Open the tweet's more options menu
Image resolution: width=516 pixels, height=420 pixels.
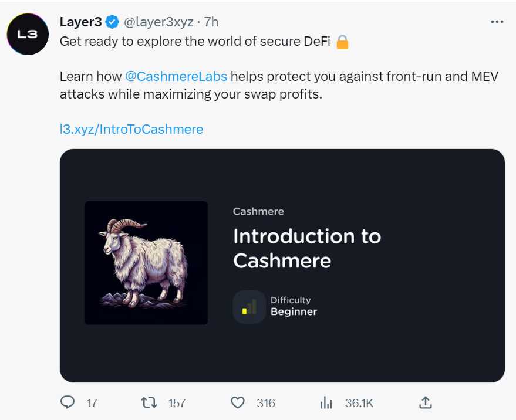[x=497, y=22]
